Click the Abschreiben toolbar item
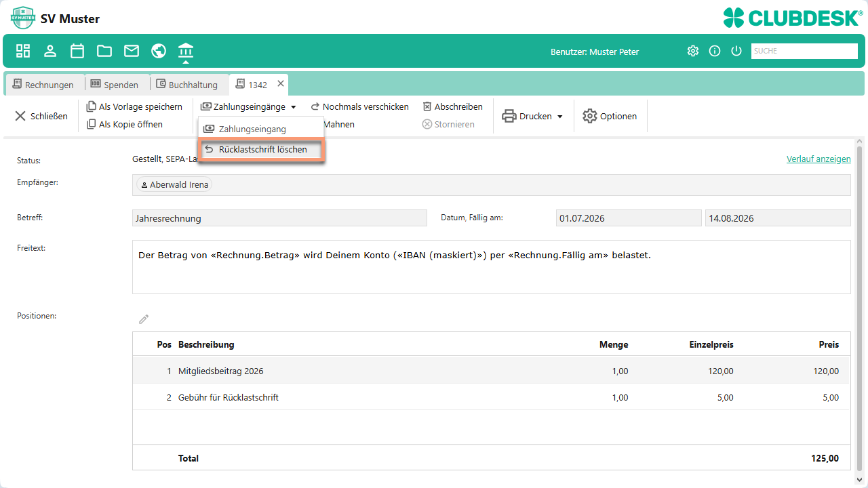The image size is (868, 488). 453,106
